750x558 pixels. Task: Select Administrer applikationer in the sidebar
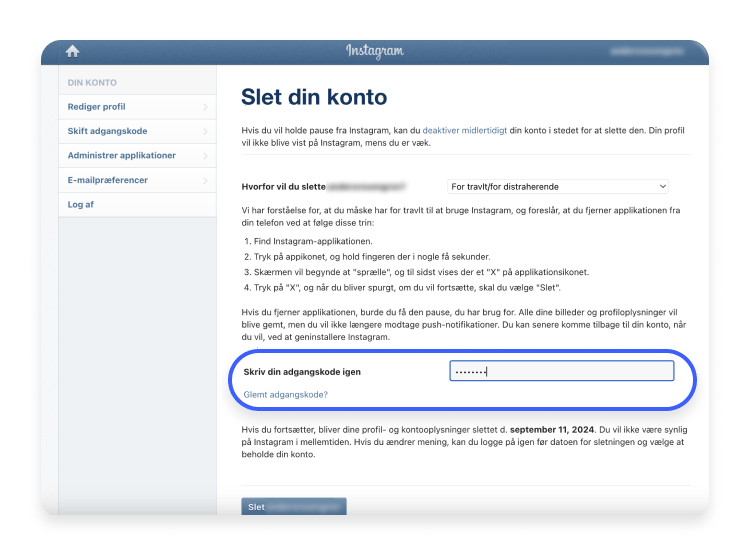tap(137, 155)
